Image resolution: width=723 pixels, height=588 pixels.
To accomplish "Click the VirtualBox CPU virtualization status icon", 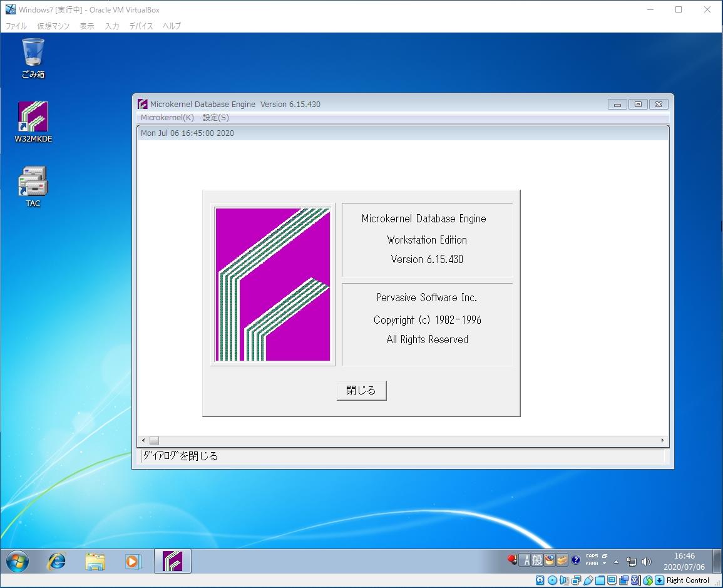I will point(636,580).
